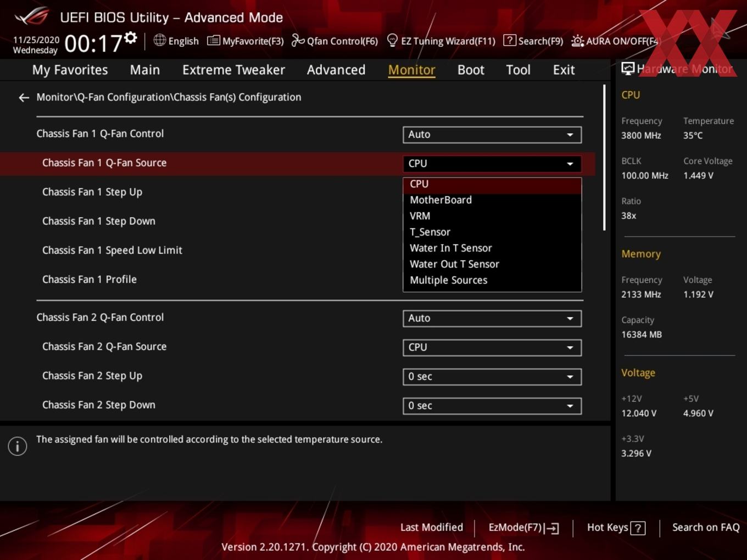Open Chassis Fan 2 Step Down dropdown
The image size is (747, 560).
coord(492,406)
